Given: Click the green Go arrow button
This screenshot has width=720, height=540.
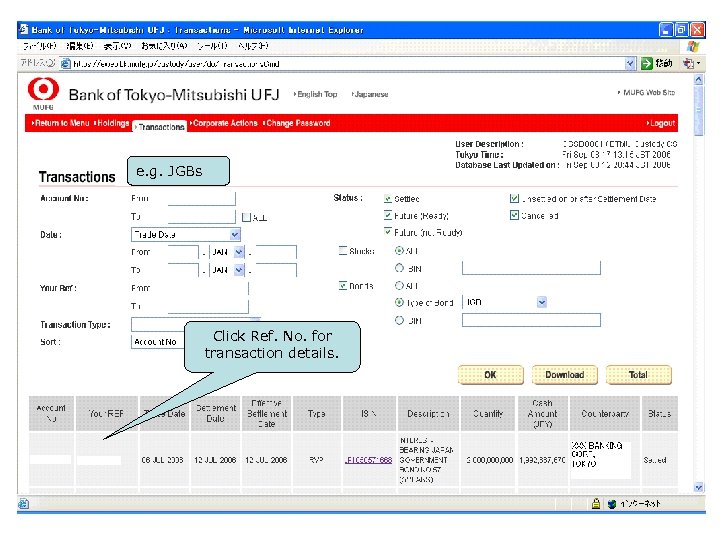Looking at the screenshot, I should (x=647, y=64).
